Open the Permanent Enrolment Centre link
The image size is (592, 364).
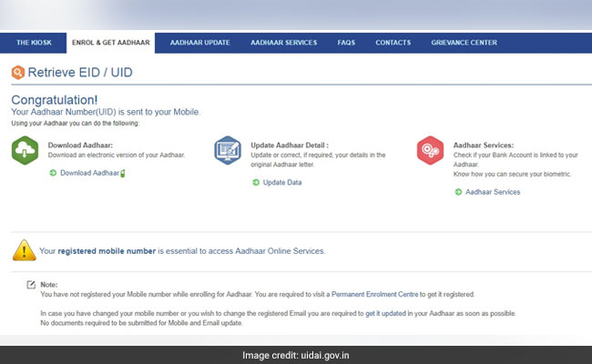(375, 294)
